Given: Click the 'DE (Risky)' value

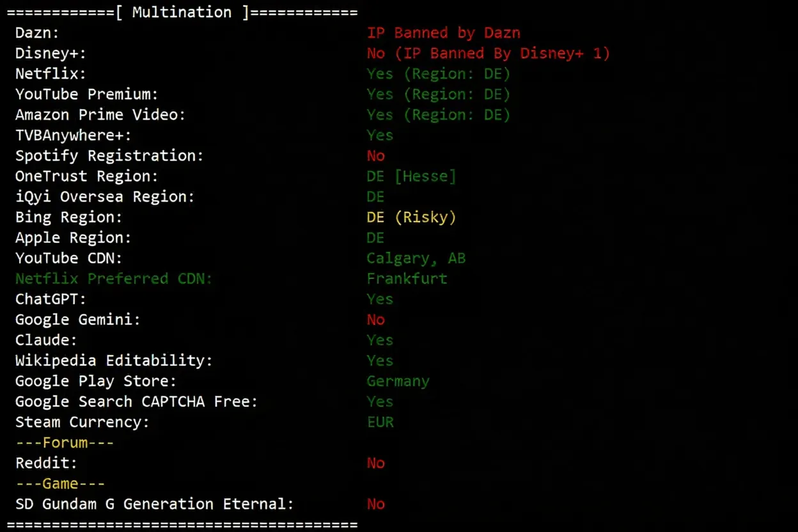Looking at the screenshot, I should (x=411, y=217).
